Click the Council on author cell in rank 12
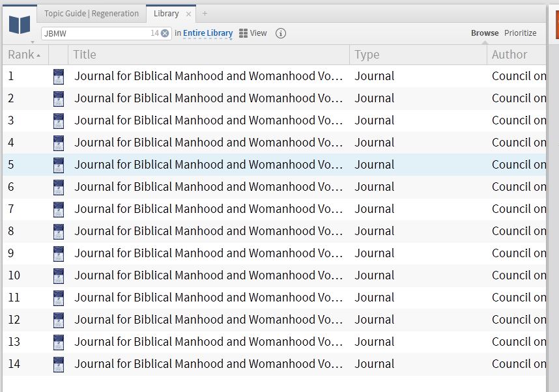The image size is (559, 392). [519, 319]
